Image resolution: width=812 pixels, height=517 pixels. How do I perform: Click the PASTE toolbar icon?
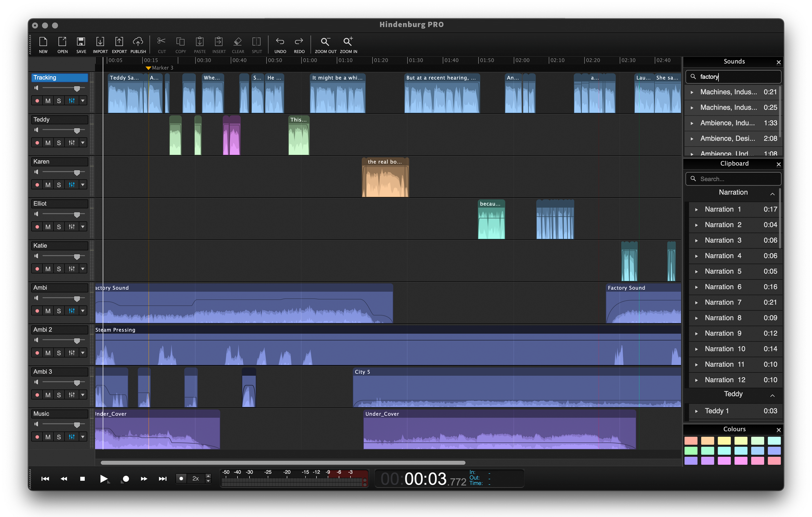coord(200,45)
